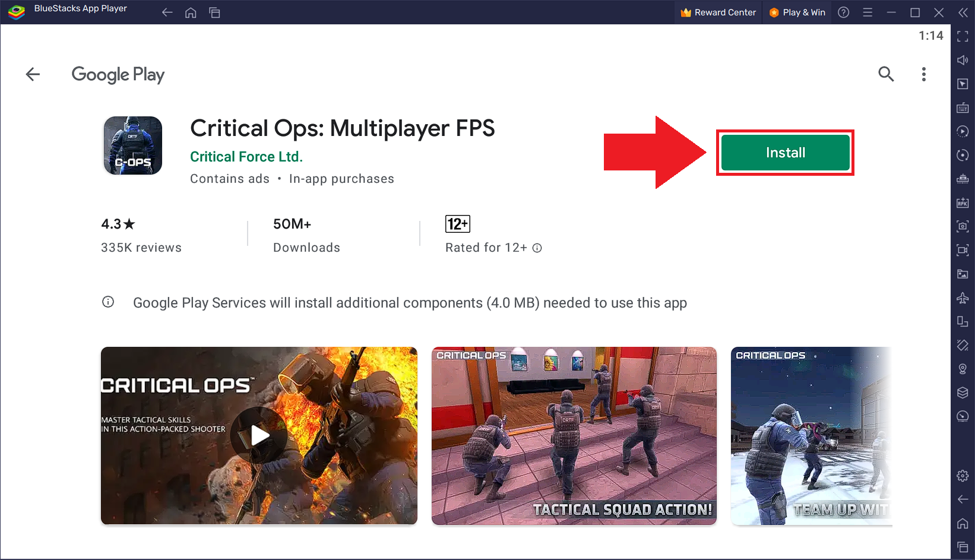
Task: Install an APK using the Install APK icon
Action: (963, 203)
